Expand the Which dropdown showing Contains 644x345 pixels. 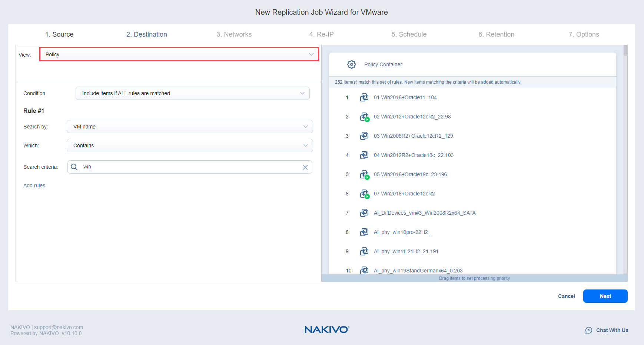point(189,145)
